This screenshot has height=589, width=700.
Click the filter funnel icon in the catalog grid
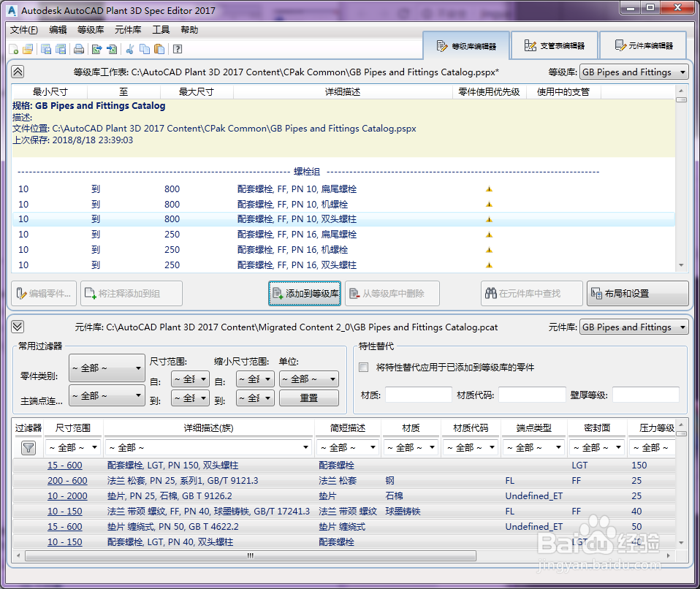28,447
